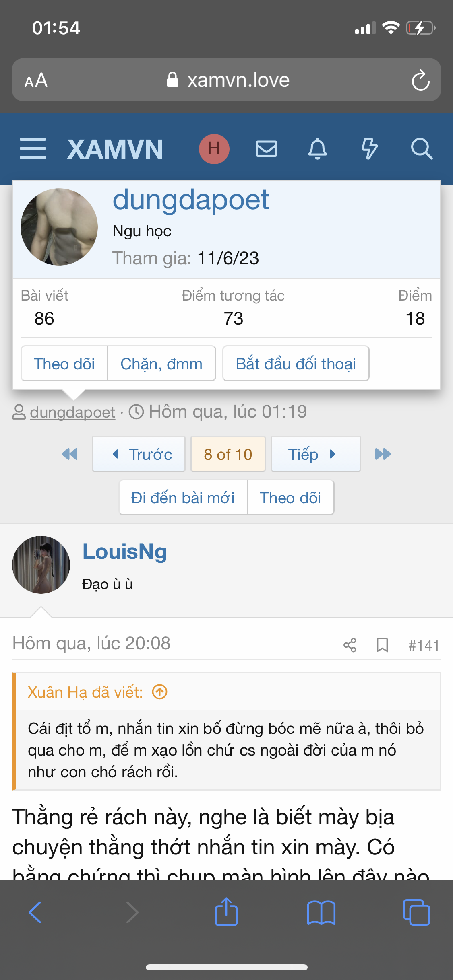Jump to the last page double arrow
Screen dimensions: 453x980
(383, 454)
